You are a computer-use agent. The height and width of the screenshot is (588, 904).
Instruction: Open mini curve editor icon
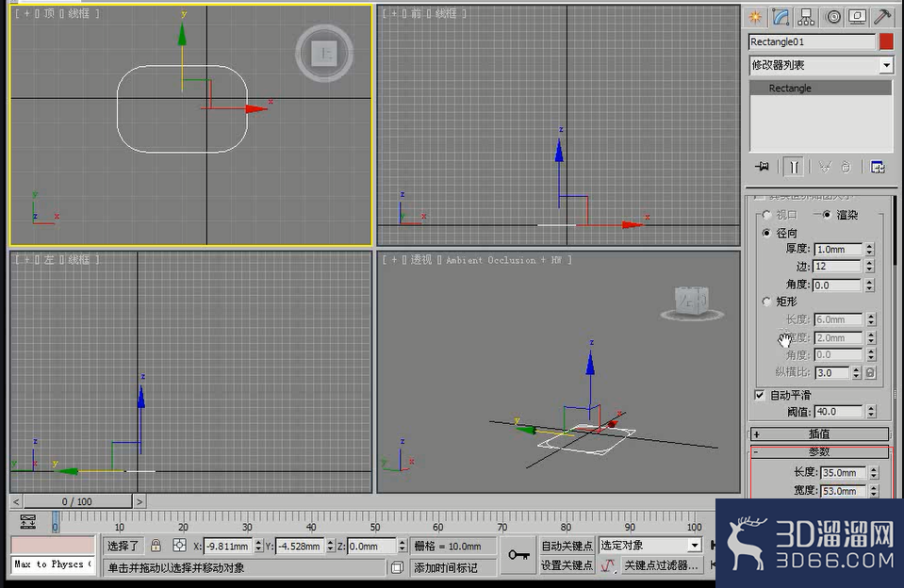tap(27, 522)
